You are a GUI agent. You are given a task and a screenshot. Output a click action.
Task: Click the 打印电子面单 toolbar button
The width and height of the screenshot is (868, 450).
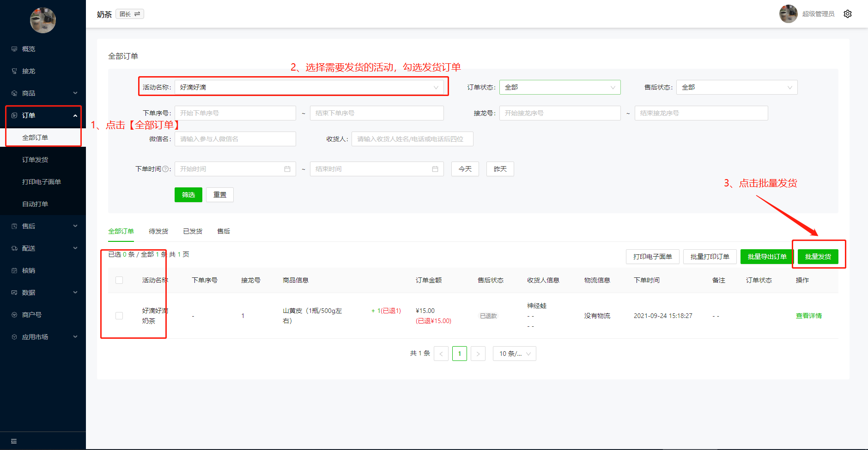(x=653, y=257)
